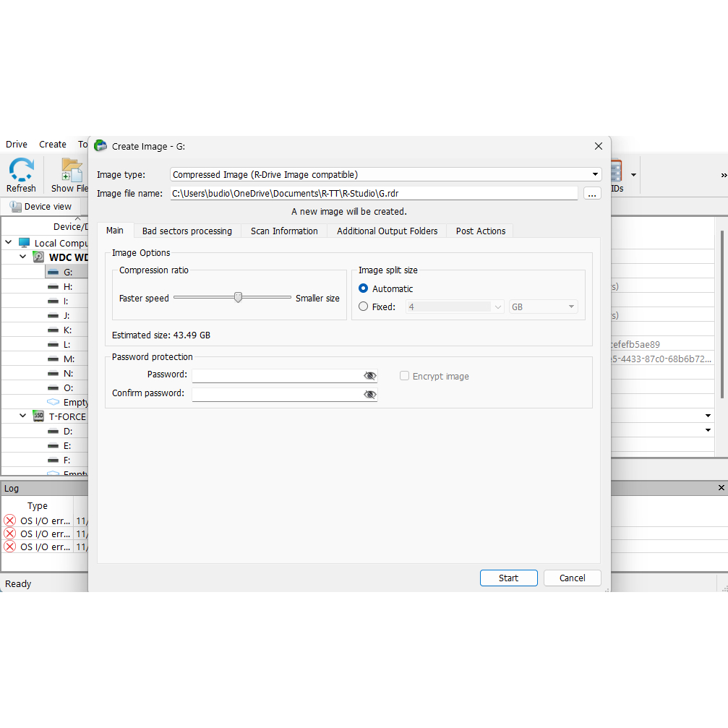The image size is (728, 728).
Task: Select the Fixed split size radio button
Action: click(x=363, y=307)
